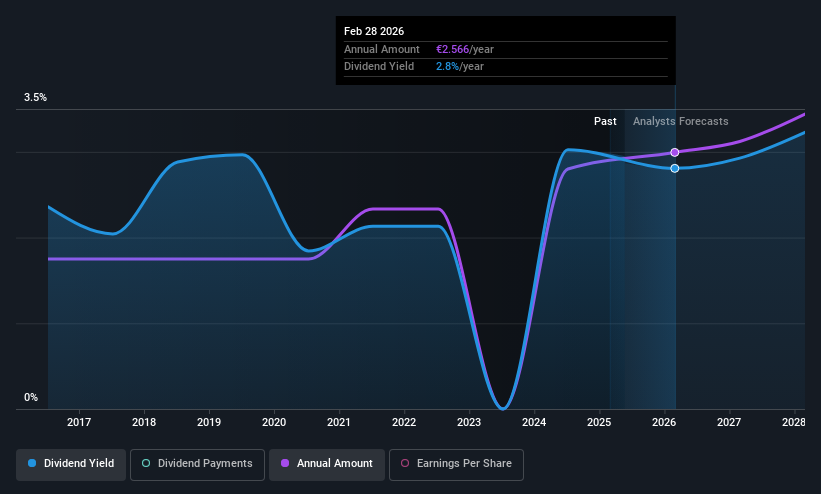821x494 pixels.
Task: Click the Feb 28 2026 tooltip date
Action: tap(374, 31)
